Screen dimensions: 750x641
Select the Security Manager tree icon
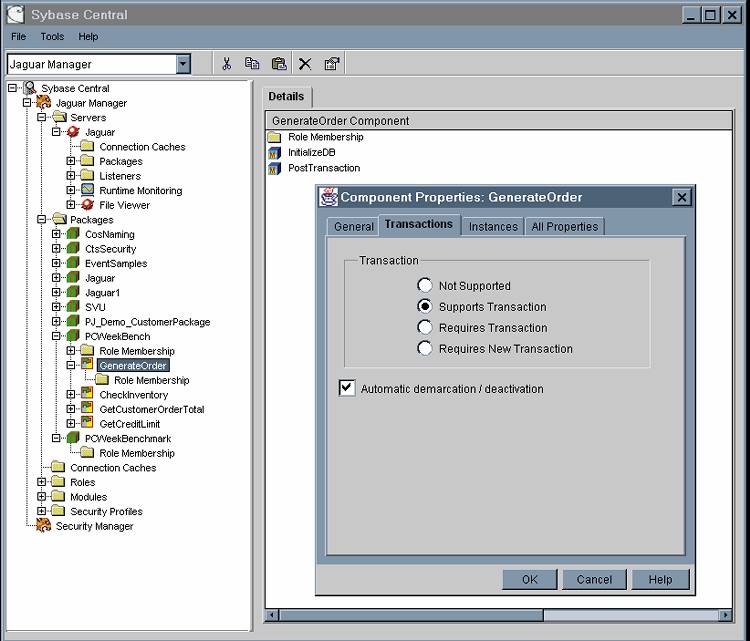coord(43,526)
